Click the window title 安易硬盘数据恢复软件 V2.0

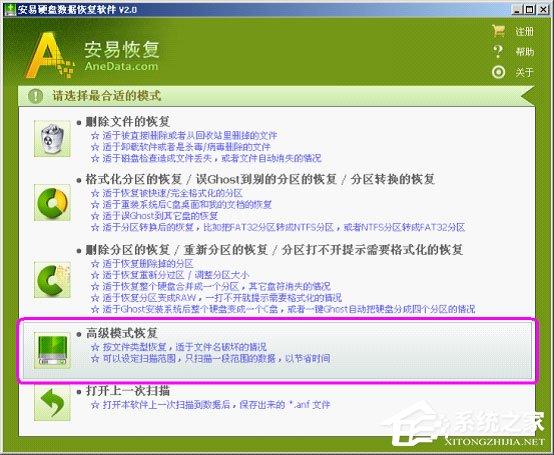point(77,10)
